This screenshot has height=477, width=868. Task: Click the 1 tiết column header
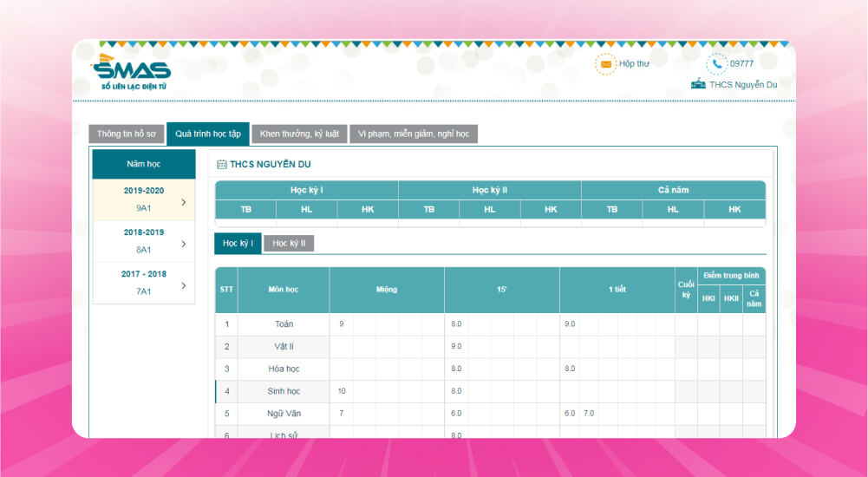(x=617, y=290)
